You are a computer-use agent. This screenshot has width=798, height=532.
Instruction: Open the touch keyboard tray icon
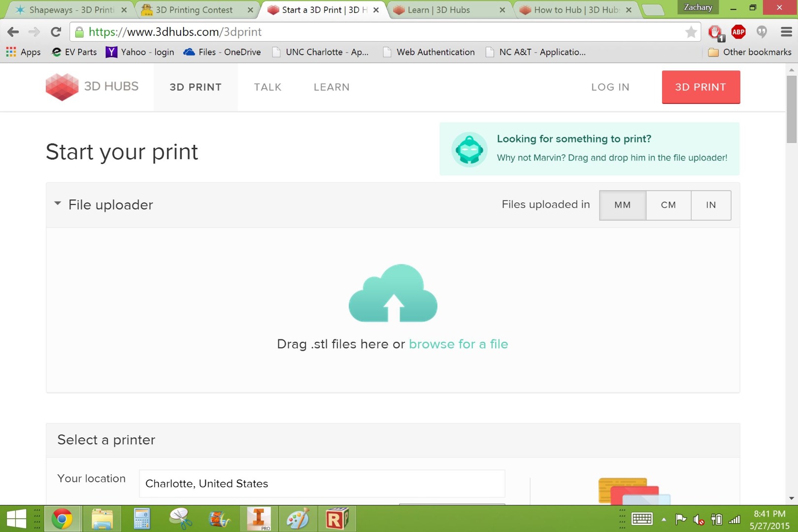(x=642, y=519)
